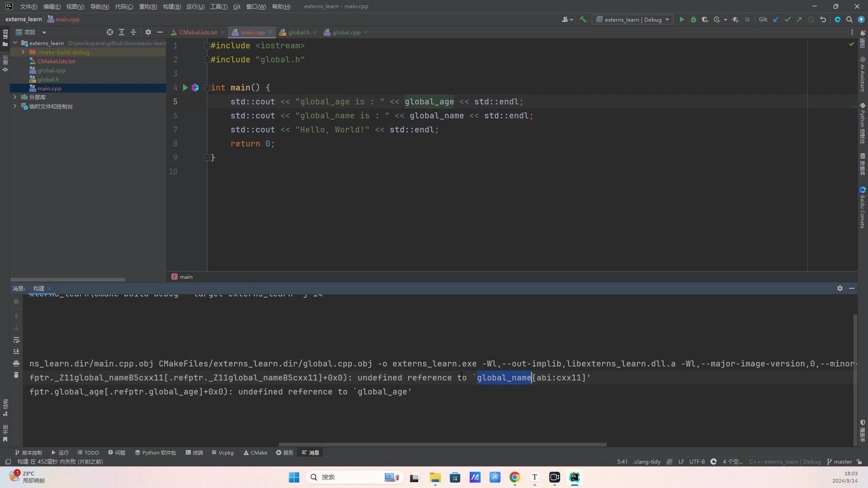
Task: Open the Git menu
Action: pyautogui.click(x=237, y=6)
